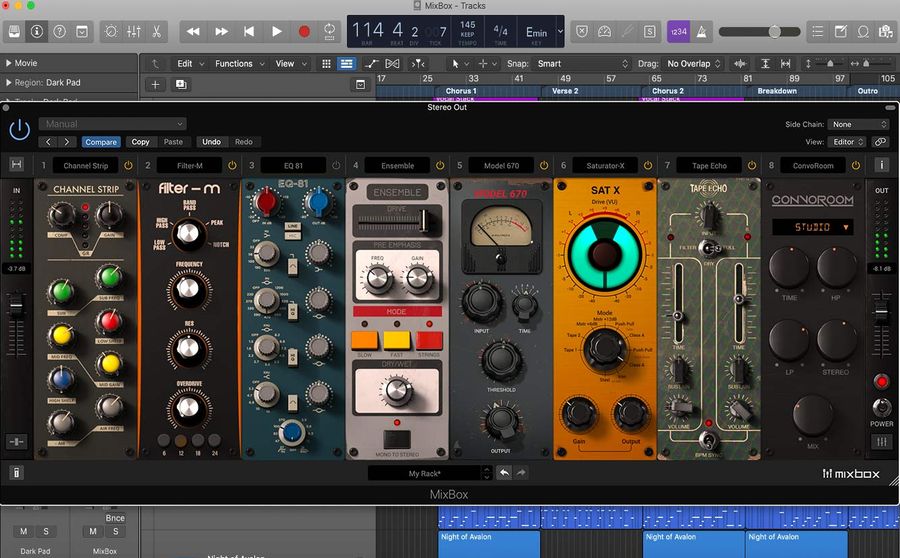Image resolution: width=900 pixels, height=558 pixels.
Task: Click the MixBox info i icon
Action: (882, 165)
